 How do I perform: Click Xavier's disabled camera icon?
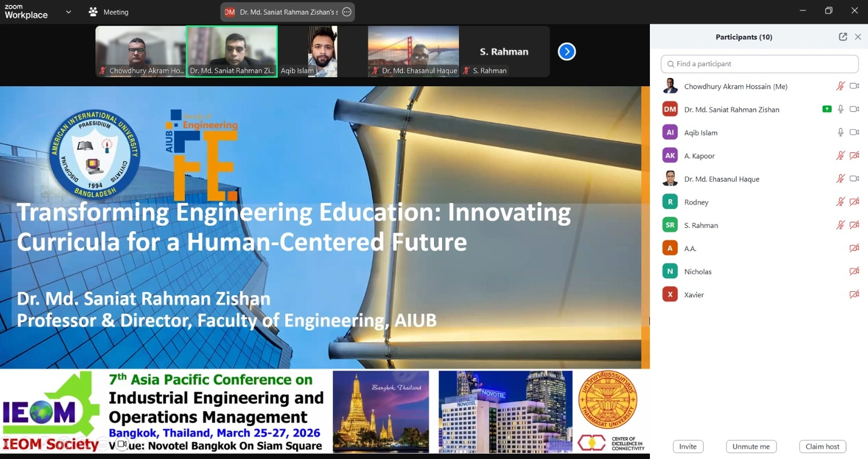pyautogui.click(x=854, y=295)
